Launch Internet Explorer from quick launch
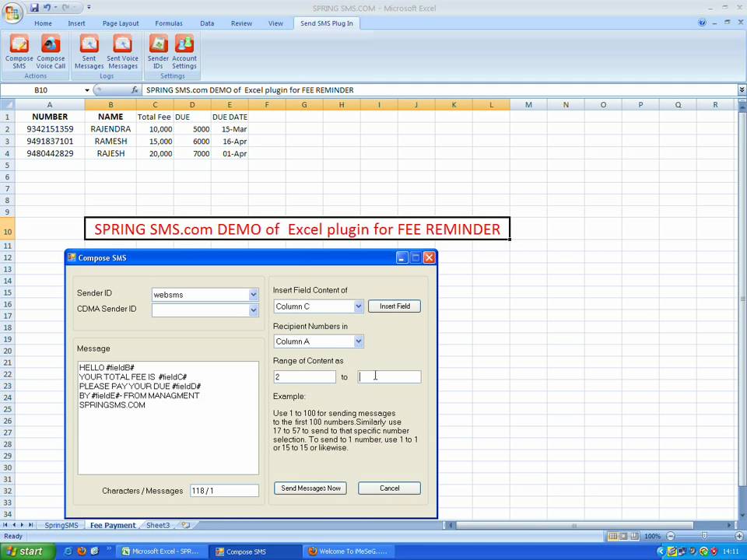 [68, 551]
